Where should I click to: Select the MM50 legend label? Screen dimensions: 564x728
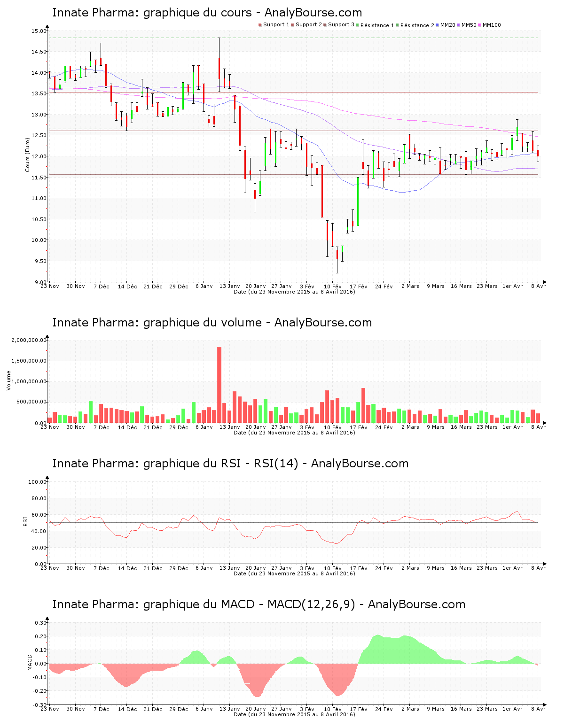tap(469, 25)
